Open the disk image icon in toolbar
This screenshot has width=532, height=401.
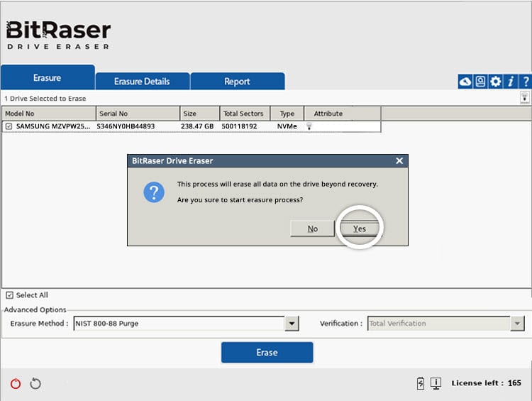click(x=480, y=82)
